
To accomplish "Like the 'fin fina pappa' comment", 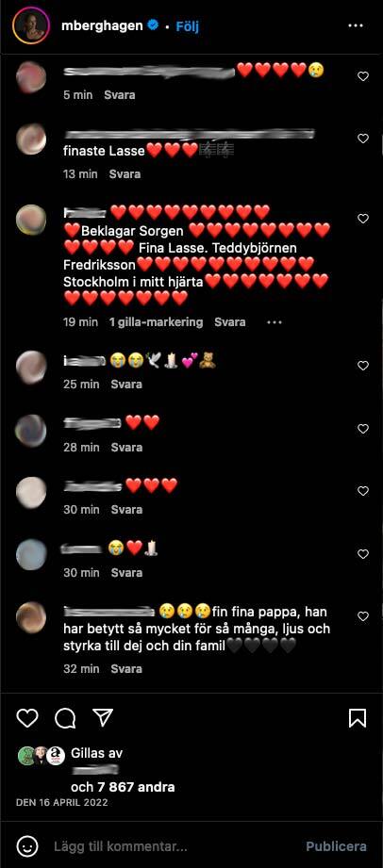I will [363, 616].
